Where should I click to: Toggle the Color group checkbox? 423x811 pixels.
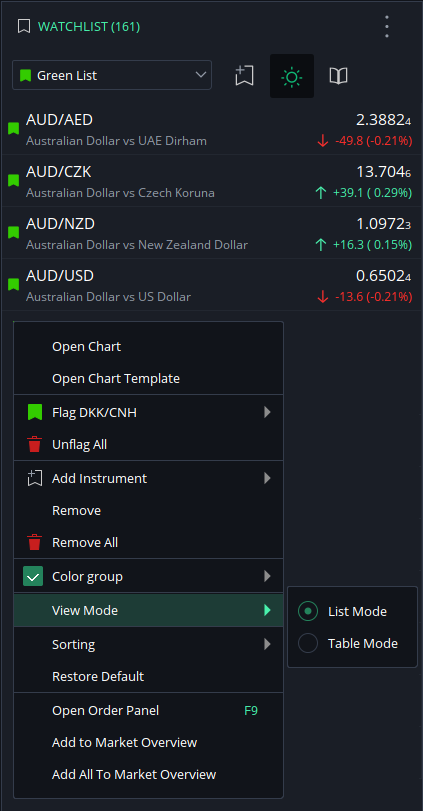coord(33,576)
